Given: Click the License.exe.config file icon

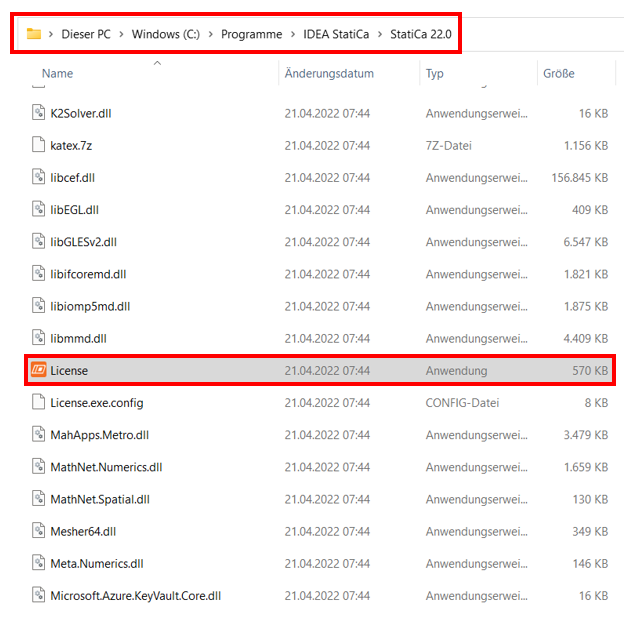Looking at the screenshot, I should click(x=38, y=403).
